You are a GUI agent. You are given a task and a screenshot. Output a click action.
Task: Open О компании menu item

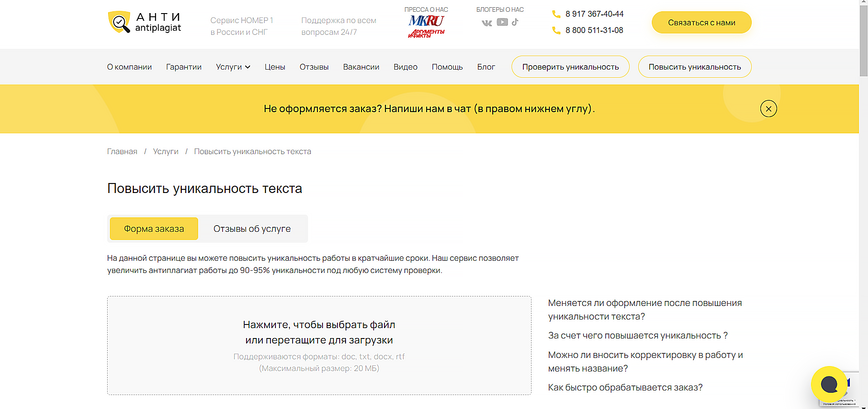129,67
